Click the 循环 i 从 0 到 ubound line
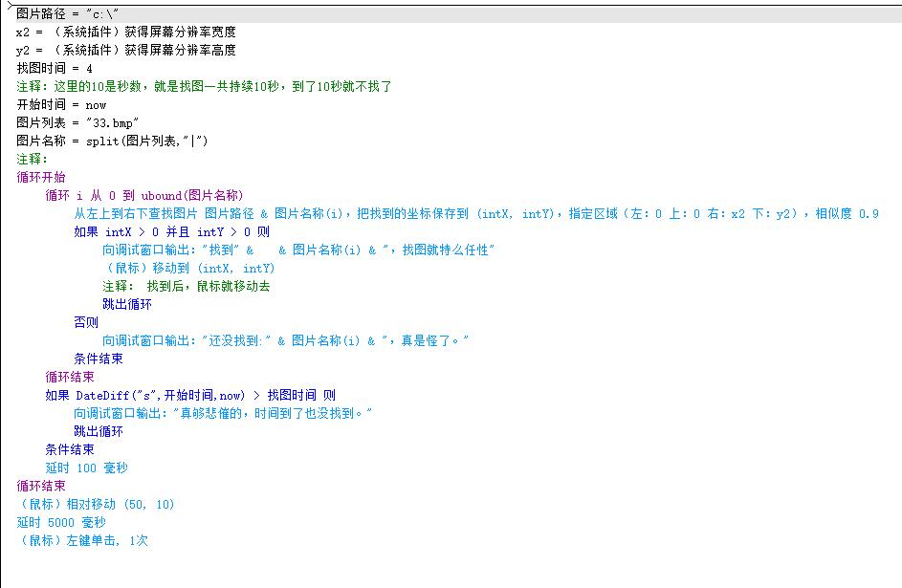The width and height of the screenshot is (902, 588). [x=144, y=196]
